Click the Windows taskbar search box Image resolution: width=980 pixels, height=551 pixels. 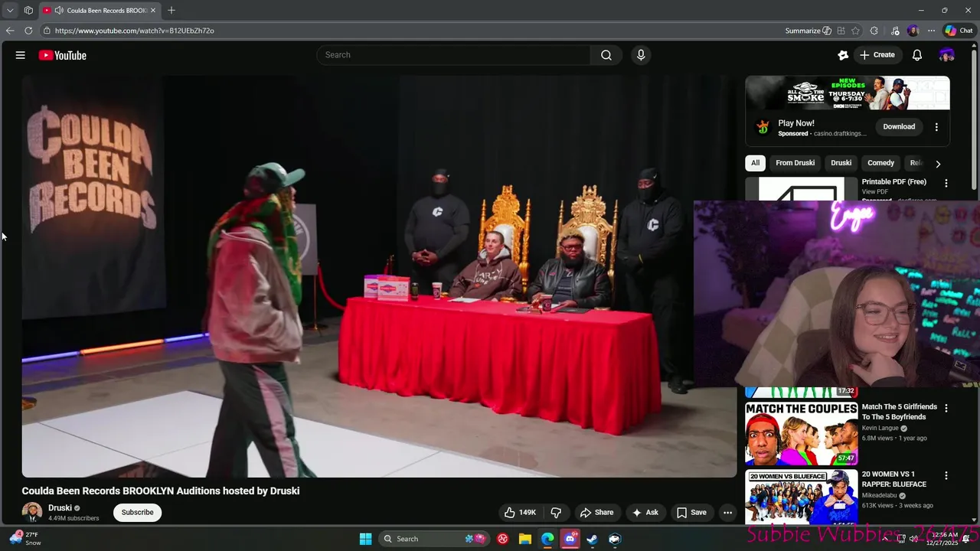coord(434,539)
